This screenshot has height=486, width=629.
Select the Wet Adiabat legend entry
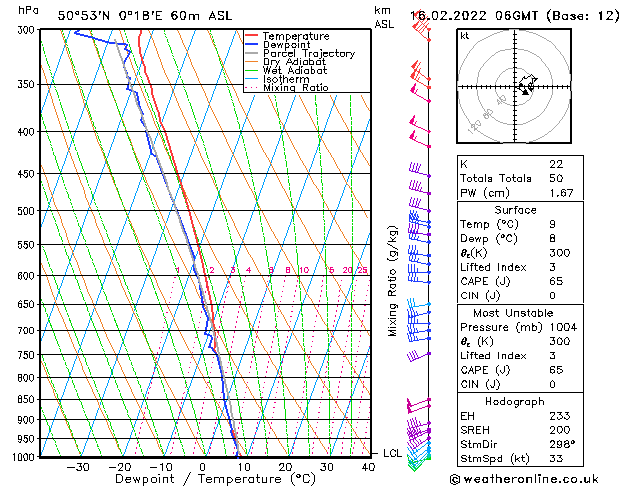click(295, 70)
